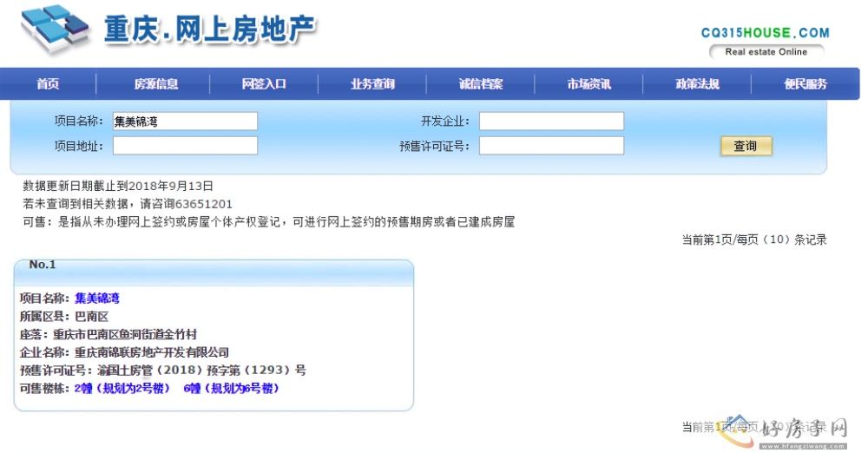
Task: Open the 首页 menu item
Action: (48, 84)
